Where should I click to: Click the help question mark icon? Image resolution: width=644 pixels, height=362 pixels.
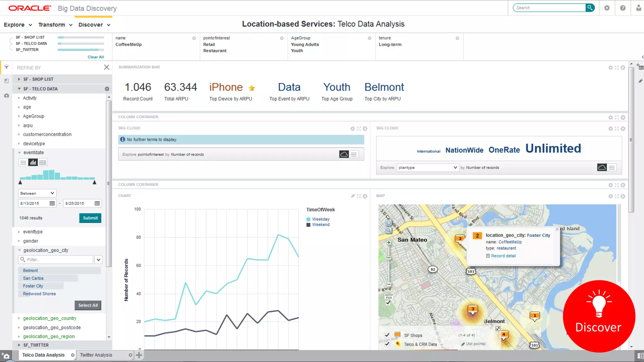click(x=623, y=8)
